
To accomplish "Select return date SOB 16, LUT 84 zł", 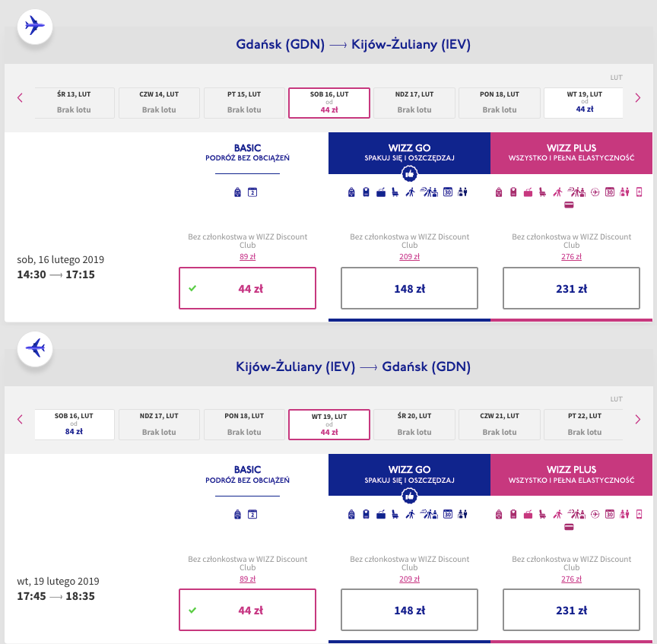I will [75, 424].
